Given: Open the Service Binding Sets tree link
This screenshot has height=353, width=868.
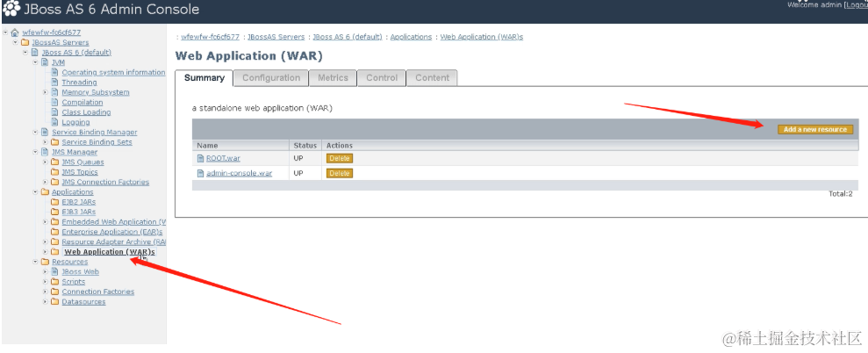Looking at the screenshot, I should (x=97, y=142).
